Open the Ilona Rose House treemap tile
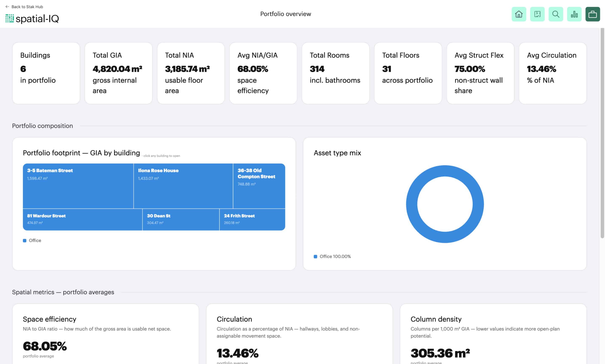The image size is (605, 364). (183, 186)
